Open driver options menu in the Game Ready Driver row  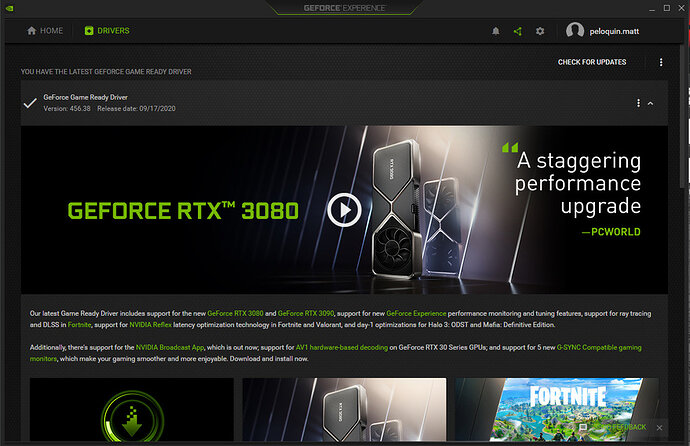638,103
